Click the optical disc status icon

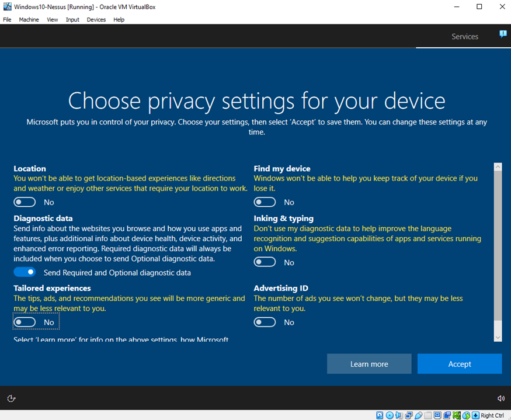tap(390, 415)
